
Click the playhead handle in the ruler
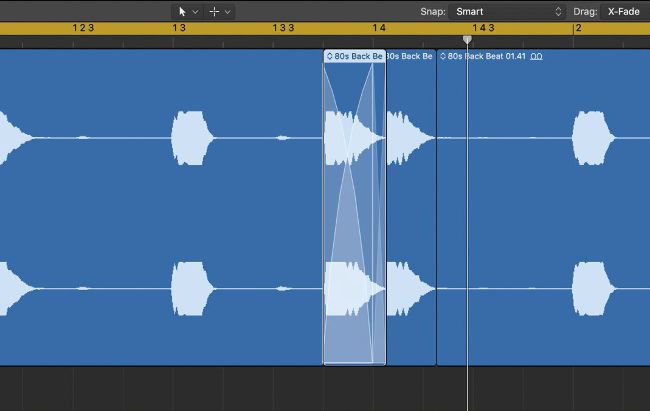pyautogui.click(x=467, y=39)
